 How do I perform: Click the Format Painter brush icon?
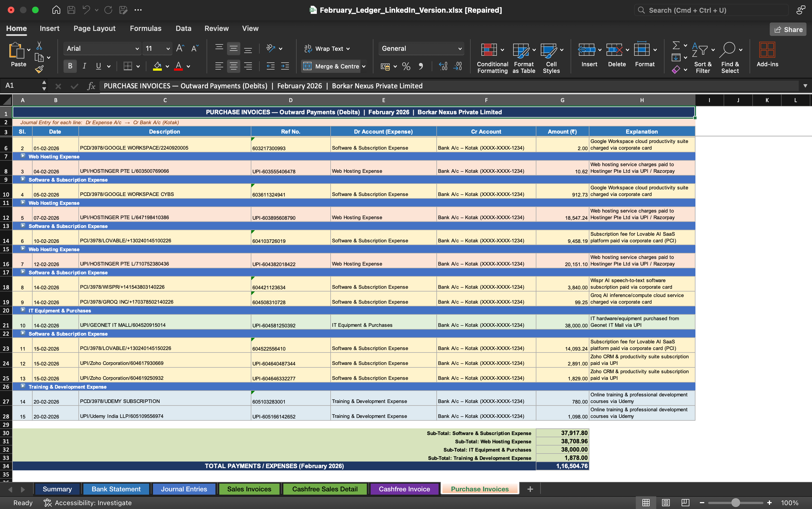click(39, 69)
